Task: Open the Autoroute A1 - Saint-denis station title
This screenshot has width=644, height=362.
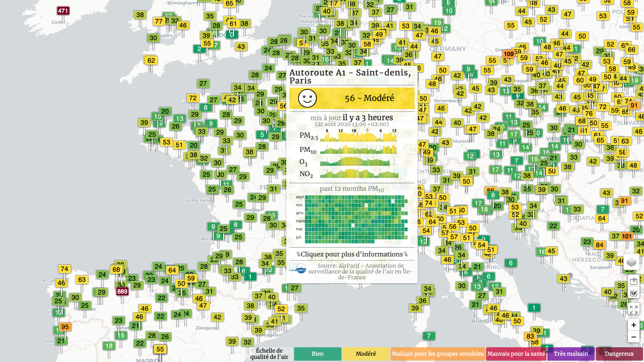Action: (x=350, y=76)
